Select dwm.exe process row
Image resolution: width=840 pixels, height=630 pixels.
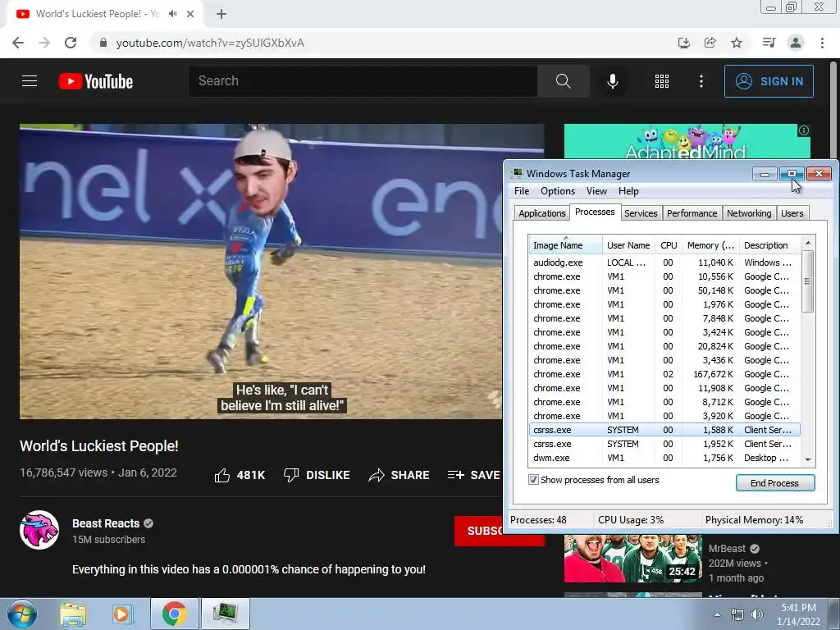click(x=664, y=458)
